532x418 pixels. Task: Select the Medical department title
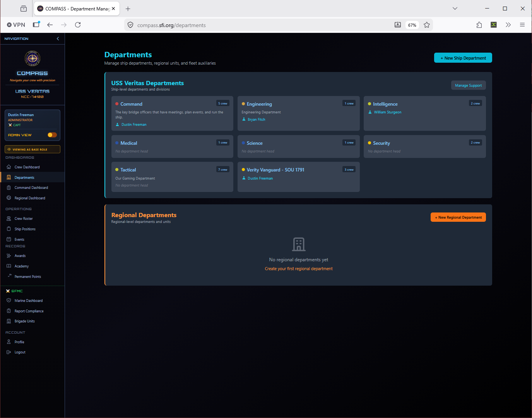[x=129, y=143]
